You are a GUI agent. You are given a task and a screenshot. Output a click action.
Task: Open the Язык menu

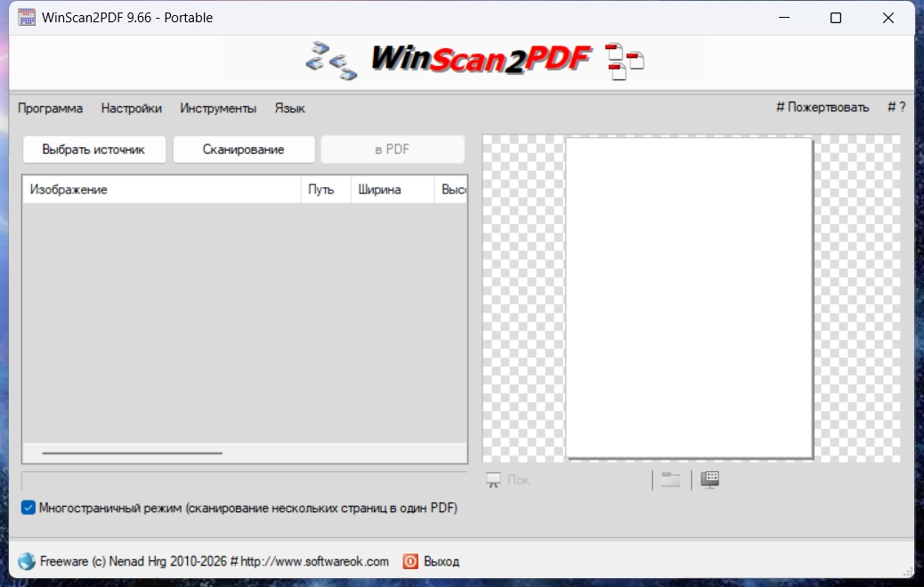pyautogui.click(x=290, y=109)
